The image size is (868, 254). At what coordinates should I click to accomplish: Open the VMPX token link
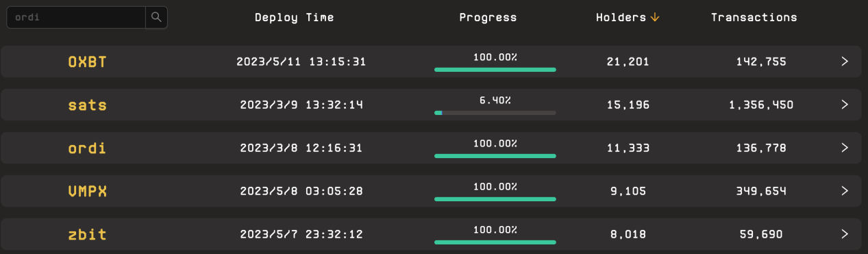pyautogui.click(x=88, y=192)
